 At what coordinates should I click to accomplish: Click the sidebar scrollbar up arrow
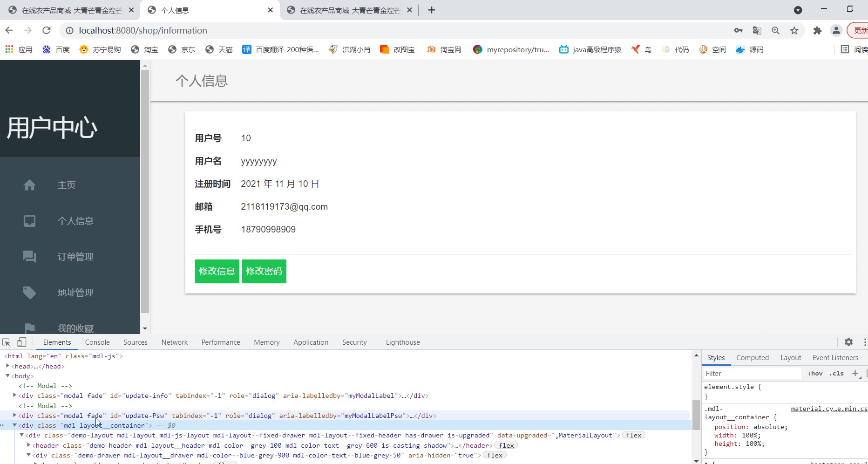click(x=145, y=66)
